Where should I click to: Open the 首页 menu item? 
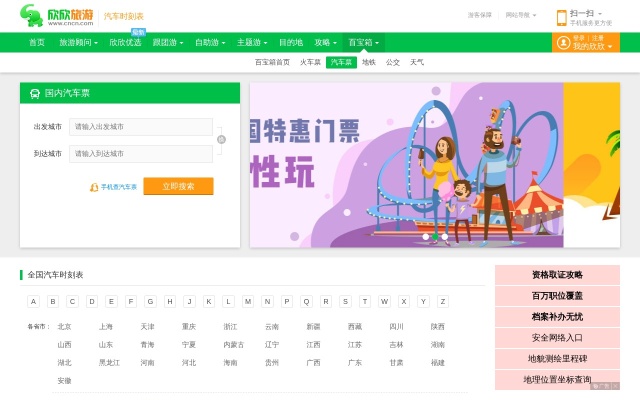[37, 43]
